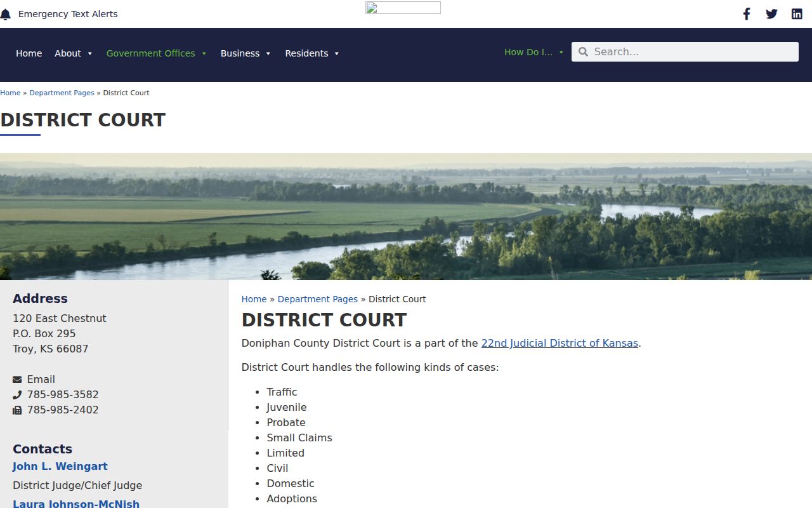This screenshot has height=508, width=812.
Task: Click the 'District Judge/Chief Judge' title text
Action: (77, 485)
